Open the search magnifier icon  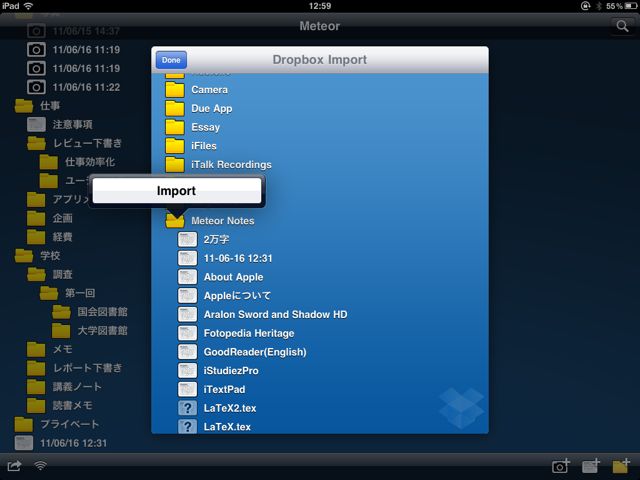click(x=622, y=26)
